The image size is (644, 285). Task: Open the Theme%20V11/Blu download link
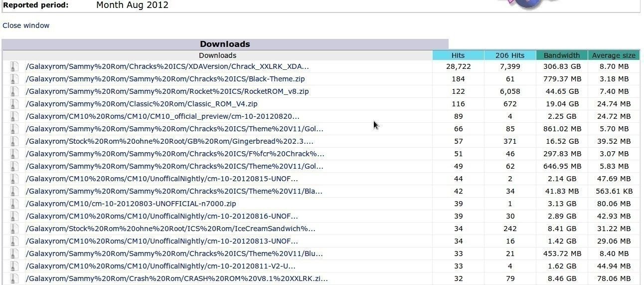(174, 254)
